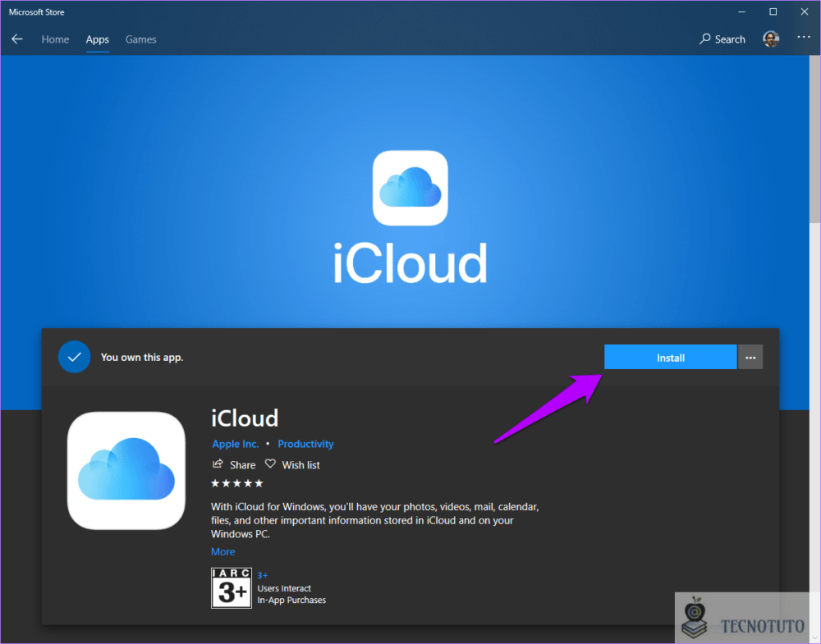Click the Install button
Viewport: 821px width, 644px height.
(670, 358)
